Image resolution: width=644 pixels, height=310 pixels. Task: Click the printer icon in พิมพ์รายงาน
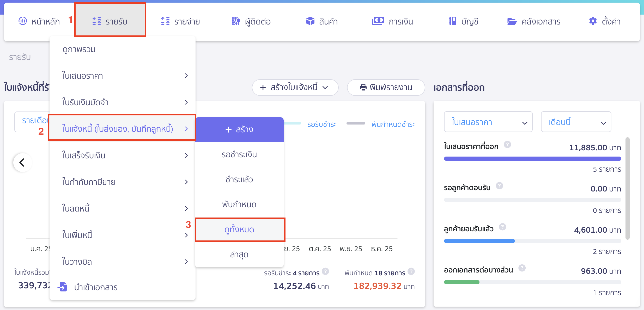point(363,88)
